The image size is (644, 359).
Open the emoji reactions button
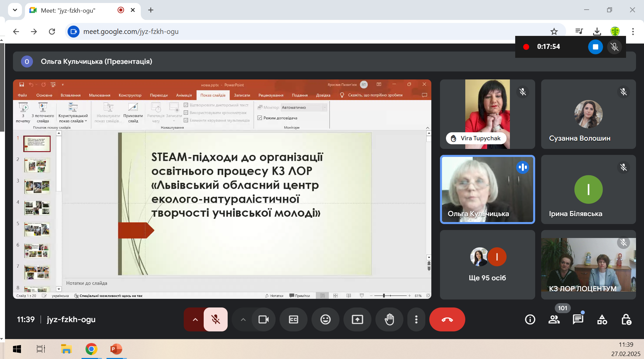click(325, 319)
